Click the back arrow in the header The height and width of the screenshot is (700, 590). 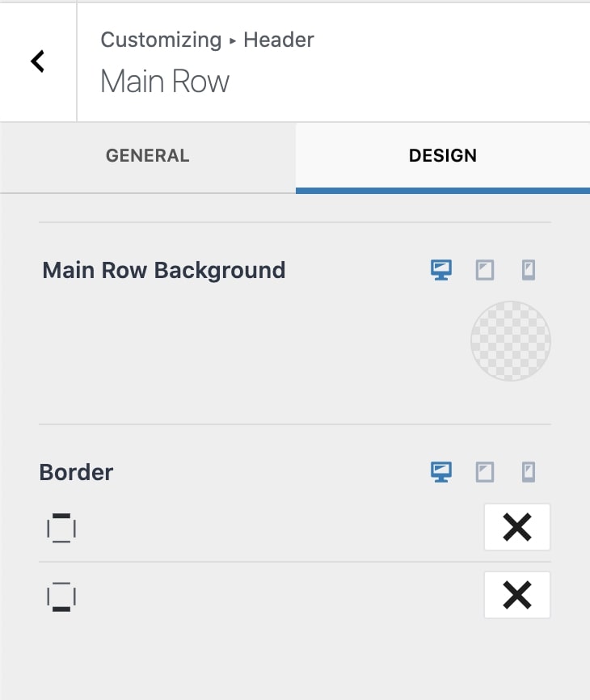(37, 61)
